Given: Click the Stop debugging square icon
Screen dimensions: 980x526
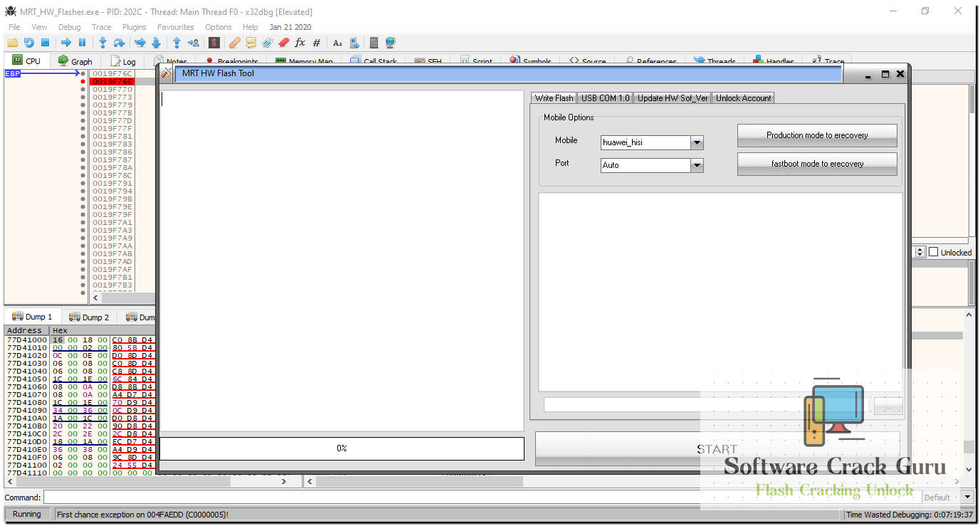Looking at the screenshot, I should click(x=45, y=43).
